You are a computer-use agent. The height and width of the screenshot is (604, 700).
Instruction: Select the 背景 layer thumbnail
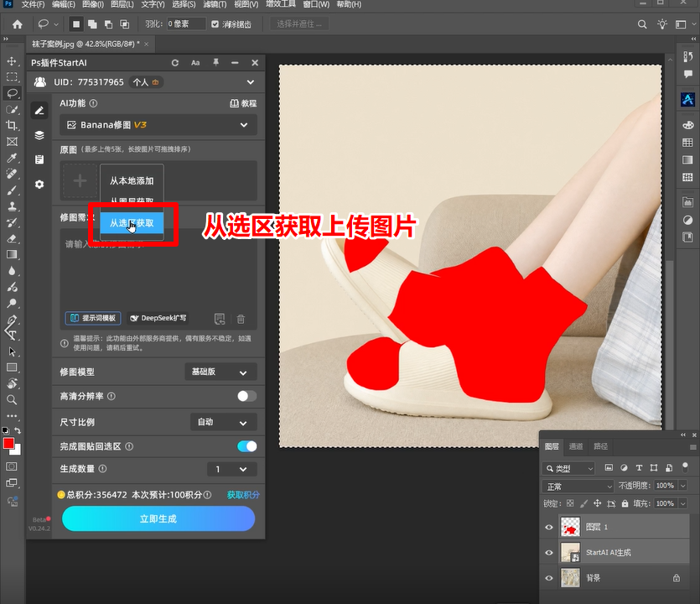(570, 578)
